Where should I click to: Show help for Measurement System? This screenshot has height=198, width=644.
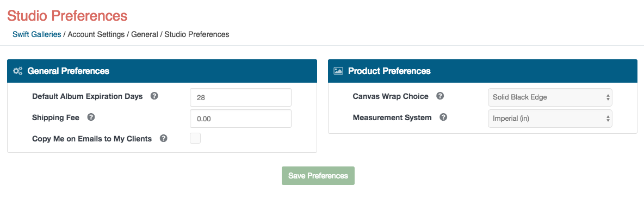click(443, 117)
